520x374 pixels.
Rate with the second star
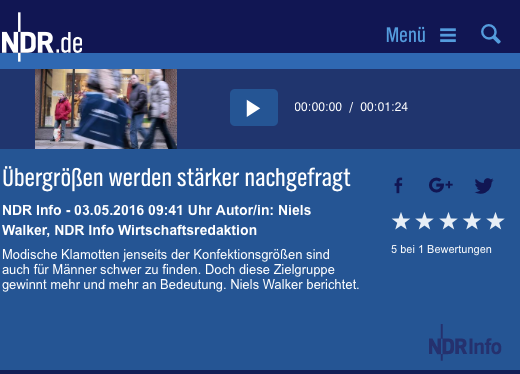424,221
